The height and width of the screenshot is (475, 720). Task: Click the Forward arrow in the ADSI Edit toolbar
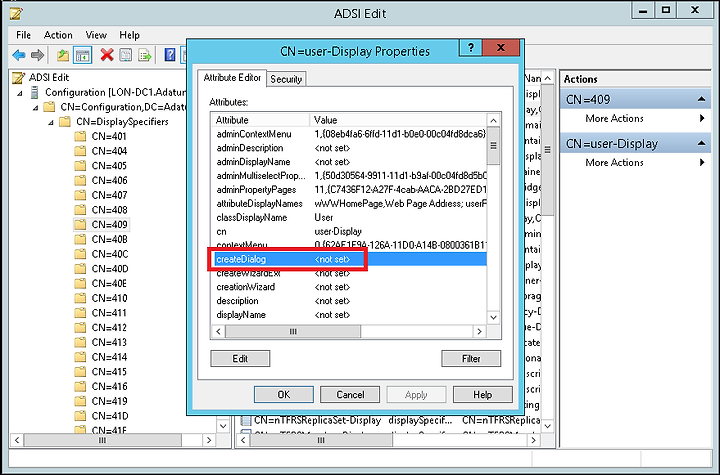37,56
